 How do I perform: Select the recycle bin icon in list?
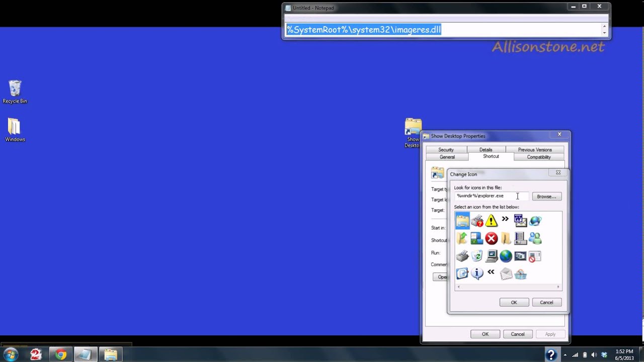pyautogui.click(x=476, y=256)
